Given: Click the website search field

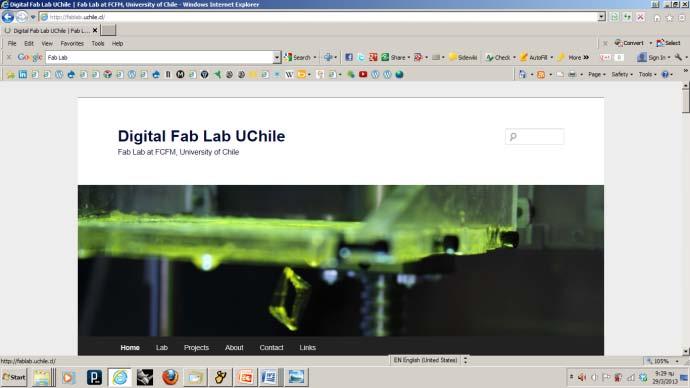Looking at the screenshot, I should pos(535,137).
